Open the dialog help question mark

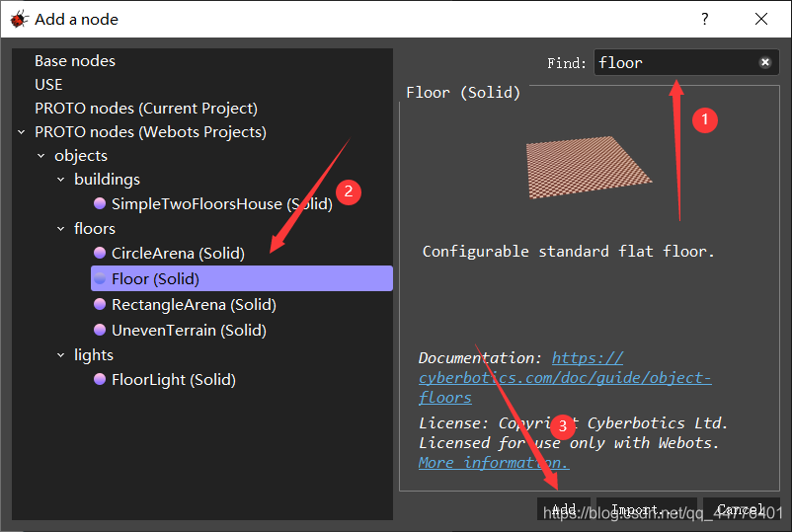pyautogui.click(x=705, y=19)
